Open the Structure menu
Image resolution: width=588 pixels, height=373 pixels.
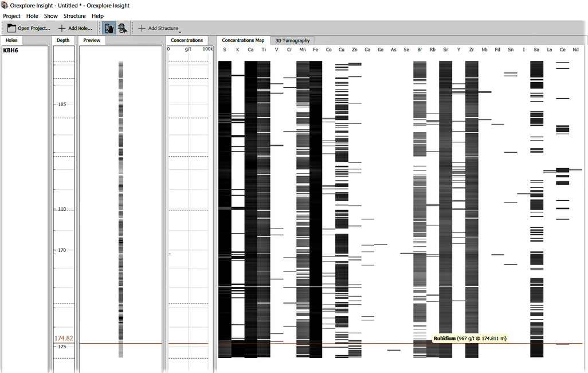click(75, 15)
